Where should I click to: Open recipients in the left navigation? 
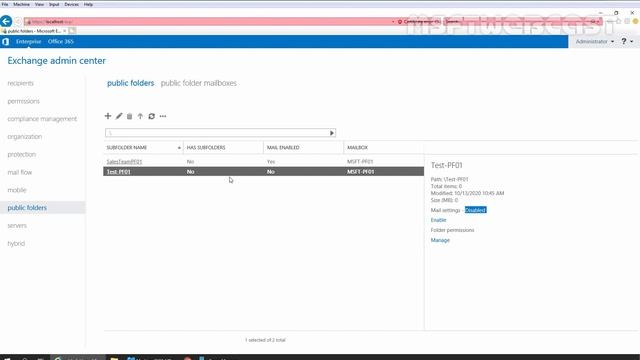[x=20, y=83]
